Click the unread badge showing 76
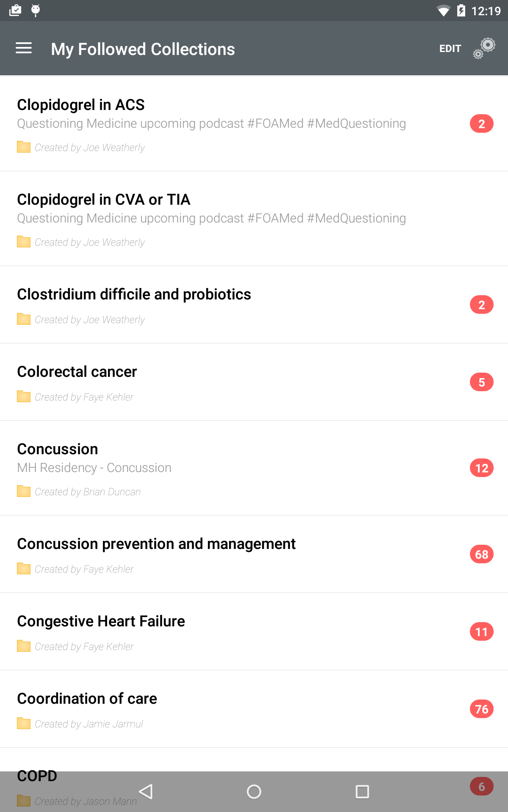The height and width of the screenshot is (812, 508). (481, 709)
